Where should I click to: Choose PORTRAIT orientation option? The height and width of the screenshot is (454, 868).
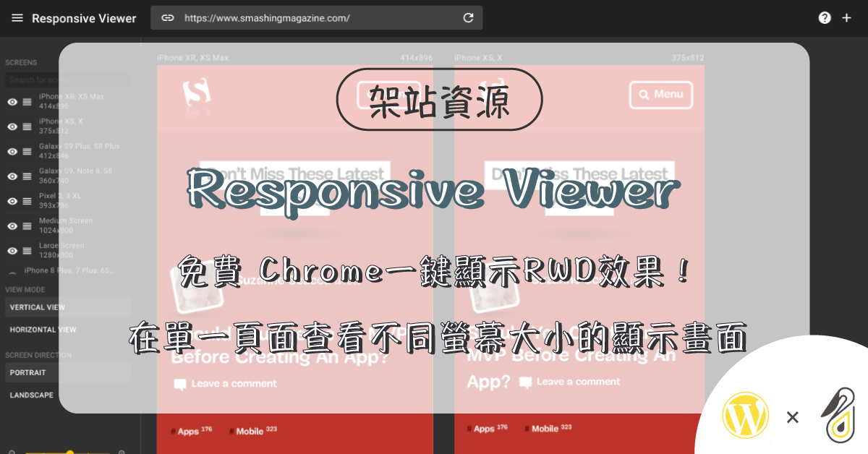tap(28, 372)
